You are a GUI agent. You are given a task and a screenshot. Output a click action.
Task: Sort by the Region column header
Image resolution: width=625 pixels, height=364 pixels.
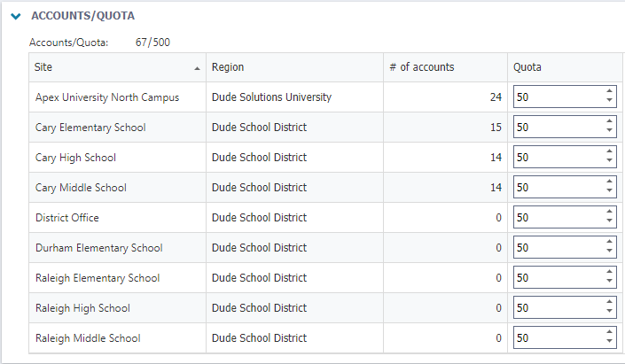point(293,67)
